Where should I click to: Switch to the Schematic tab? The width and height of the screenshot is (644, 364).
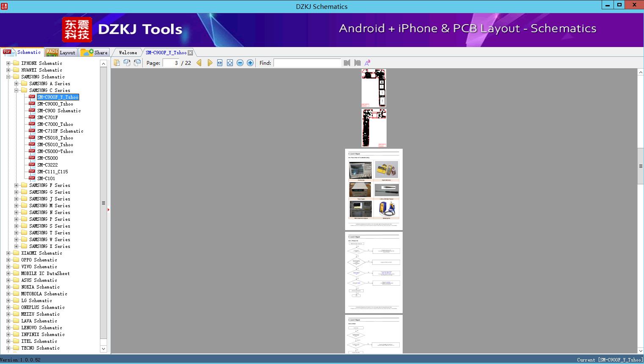point(22,52)
